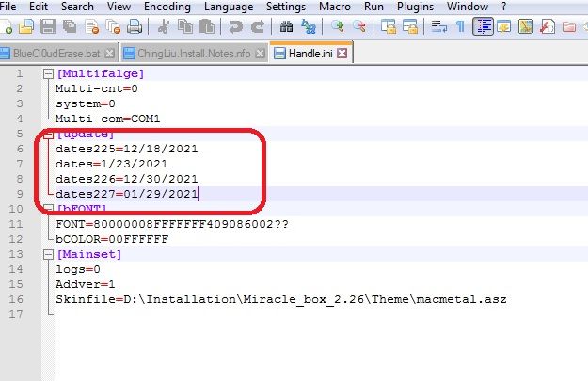
Task: Toggle Word Wrap toolbar button
Action: click(x=437, y=28)
